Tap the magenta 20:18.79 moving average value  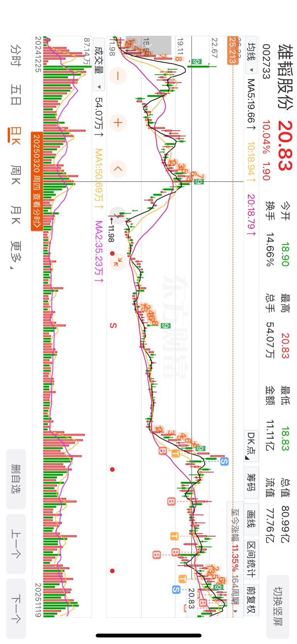[x=251, y=215]
